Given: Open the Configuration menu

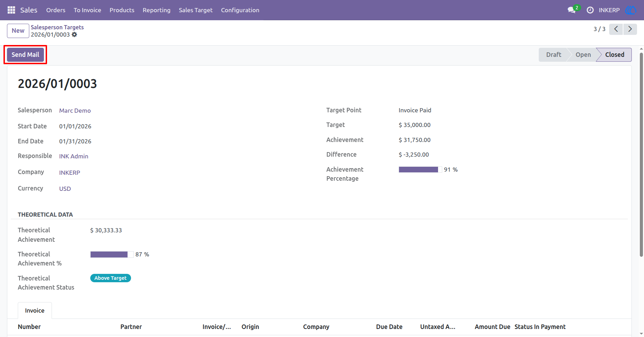Looking at the screenshot, I should pos(240,10).
